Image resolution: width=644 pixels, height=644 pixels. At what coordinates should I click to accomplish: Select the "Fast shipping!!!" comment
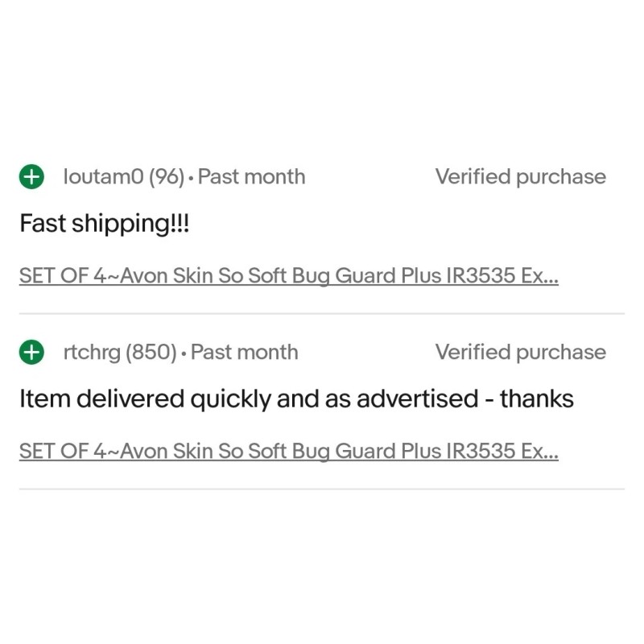pos(104,224)
